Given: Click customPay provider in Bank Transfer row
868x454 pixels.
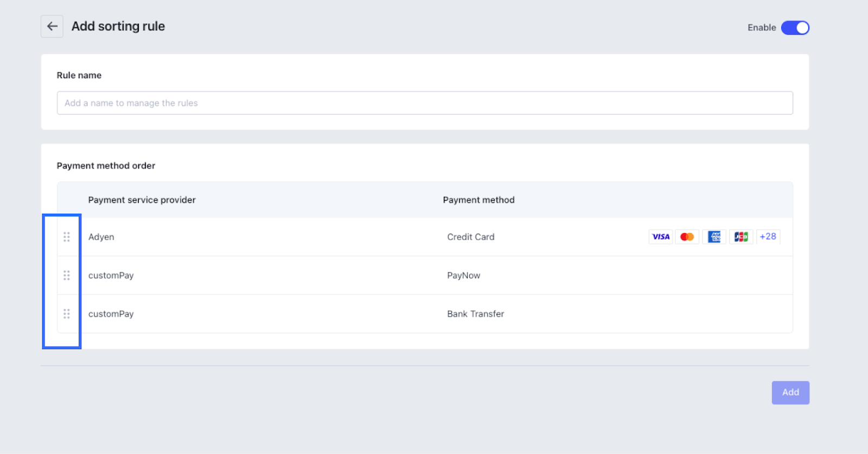Looking at the screenshot, I should (x=111, y=314).
